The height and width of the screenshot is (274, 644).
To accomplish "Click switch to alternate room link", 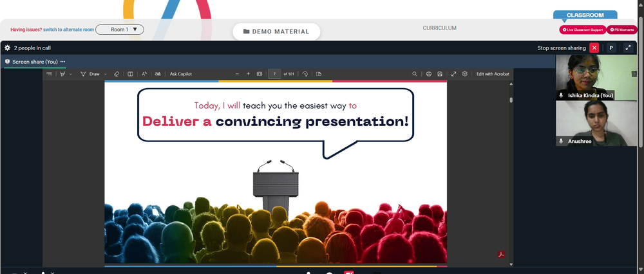I will pos(69,30).
